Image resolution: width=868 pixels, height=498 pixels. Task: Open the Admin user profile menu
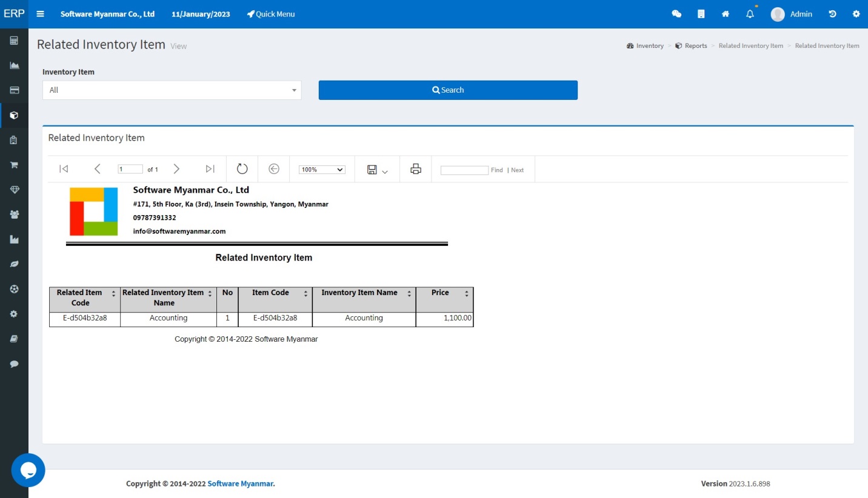[792, 14]
